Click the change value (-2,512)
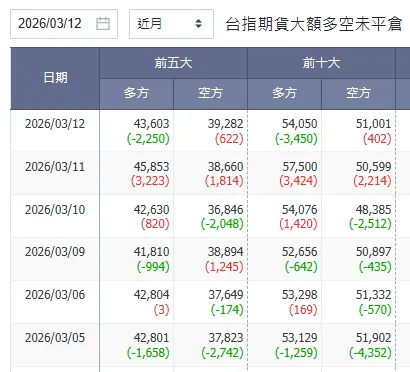Viewport: 410px width, 372px height. [370, 224]
